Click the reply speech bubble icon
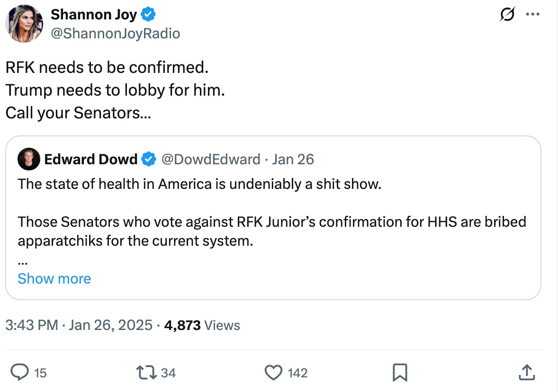558x392 pixels. [19, 373]
